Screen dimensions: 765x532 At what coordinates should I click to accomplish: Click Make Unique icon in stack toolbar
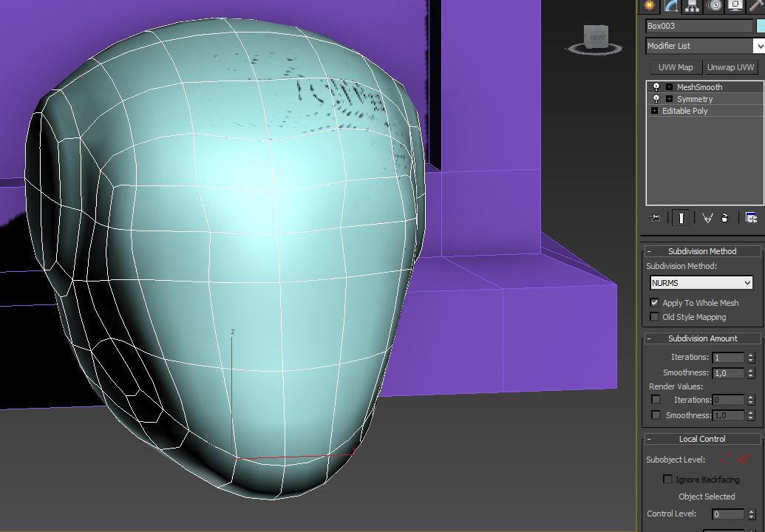[707, 218]
